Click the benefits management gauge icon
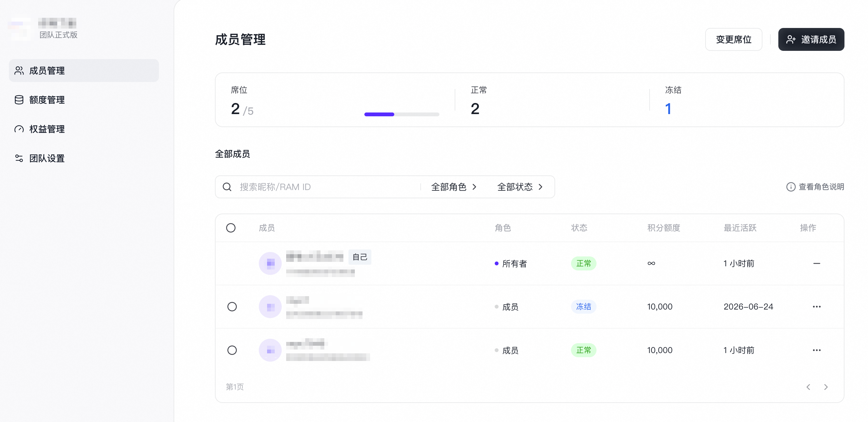The width and height of the screenshot is (868, 422). 19,129
